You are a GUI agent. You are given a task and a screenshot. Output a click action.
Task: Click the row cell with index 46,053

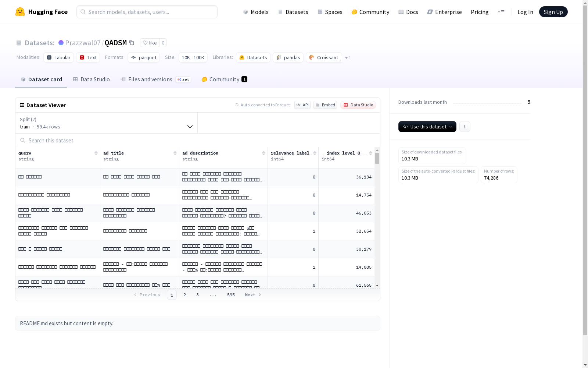(x=347, y=213)
